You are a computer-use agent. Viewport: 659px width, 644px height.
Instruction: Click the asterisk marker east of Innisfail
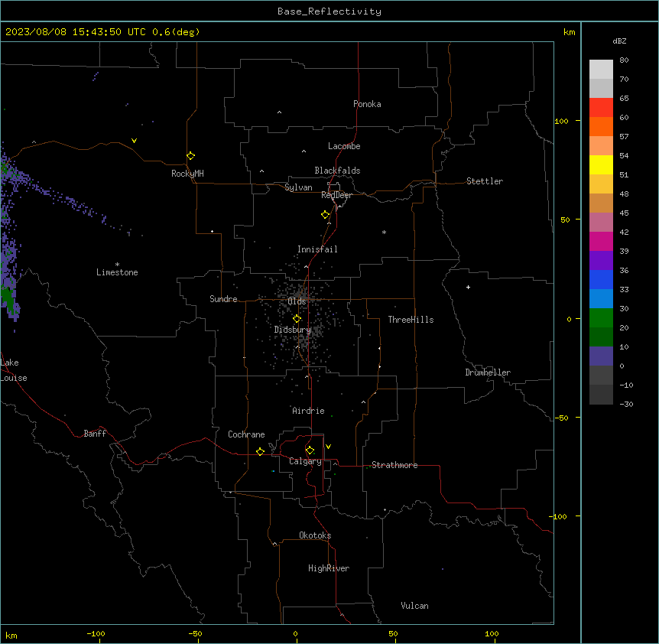384,232
